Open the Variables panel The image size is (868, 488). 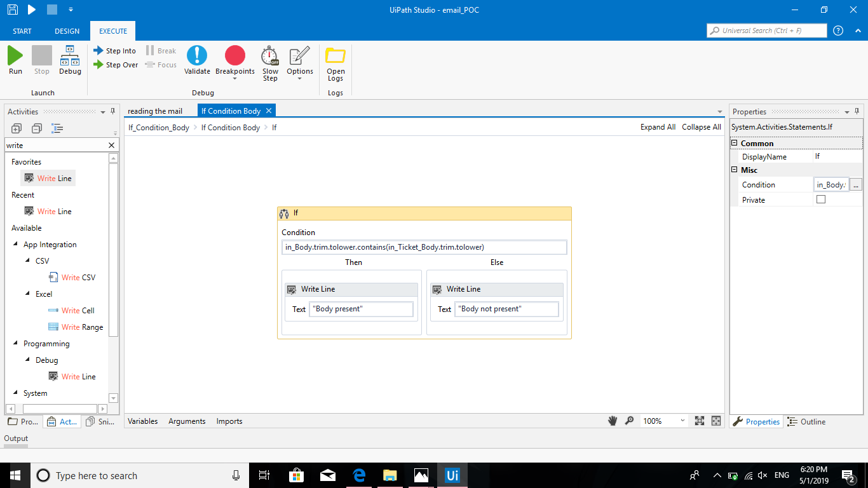click(143, 421)
